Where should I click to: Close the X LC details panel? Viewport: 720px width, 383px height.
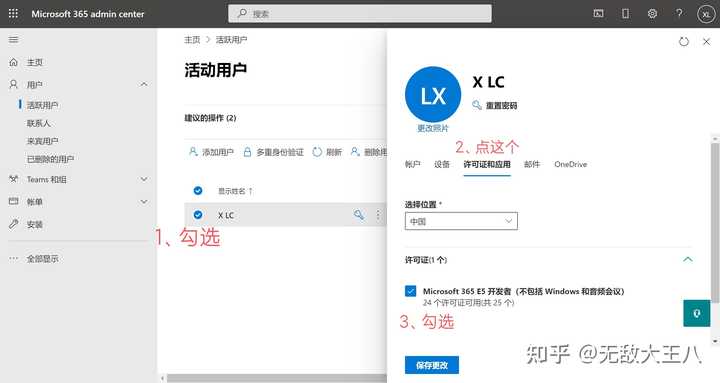(706, 42)
